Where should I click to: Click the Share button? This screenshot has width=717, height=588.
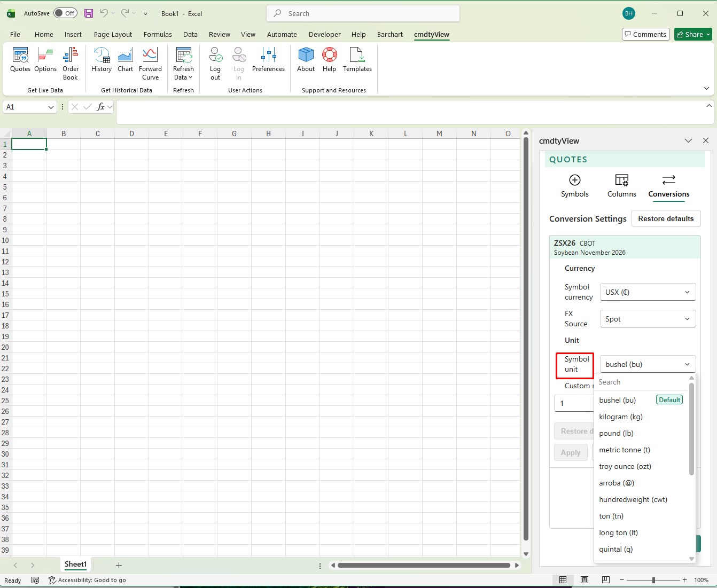[x=692, y=34]
